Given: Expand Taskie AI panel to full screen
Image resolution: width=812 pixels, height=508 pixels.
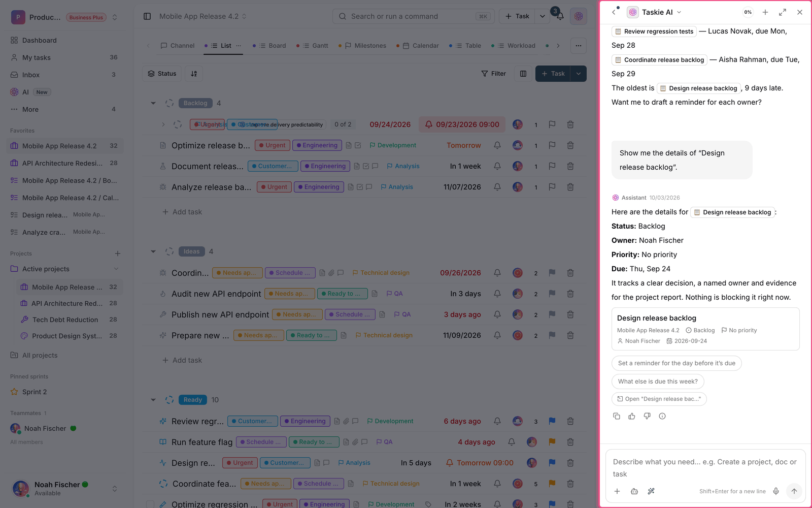Looking at the screenshot, I should [783, 12].
